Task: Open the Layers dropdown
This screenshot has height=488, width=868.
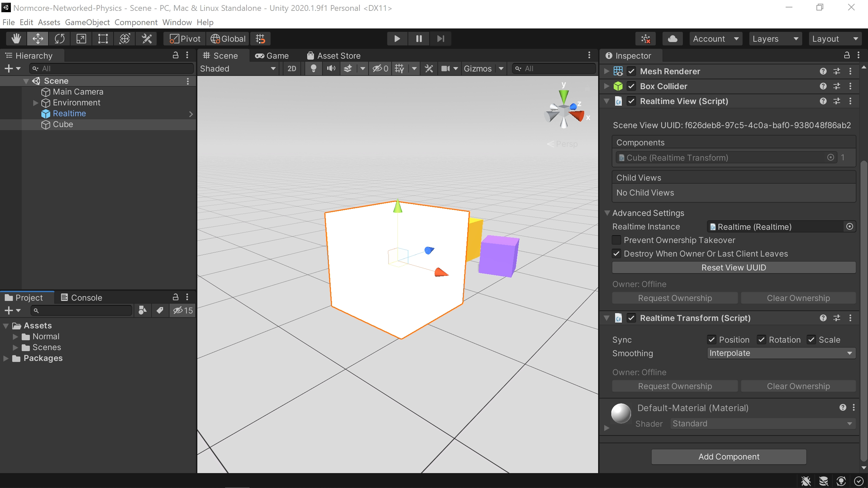Action: pos(775,39)
